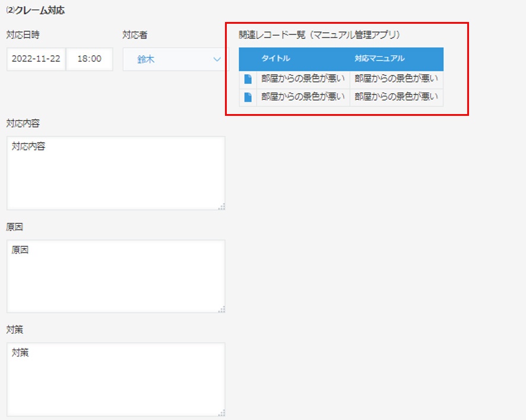Viewport: 526px width, 420px height.
Task: Grab the 原因 text area resize handle
Action: point(221,310)
